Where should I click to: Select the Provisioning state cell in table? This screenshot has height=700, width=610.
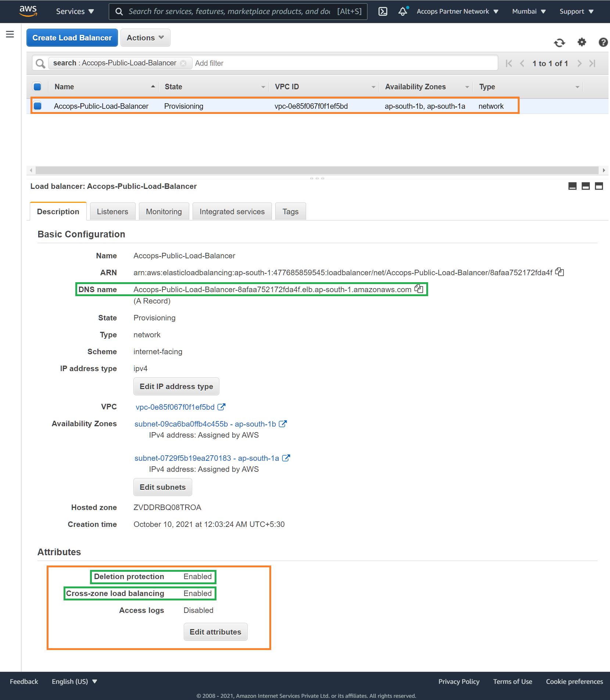coord(184,106)
